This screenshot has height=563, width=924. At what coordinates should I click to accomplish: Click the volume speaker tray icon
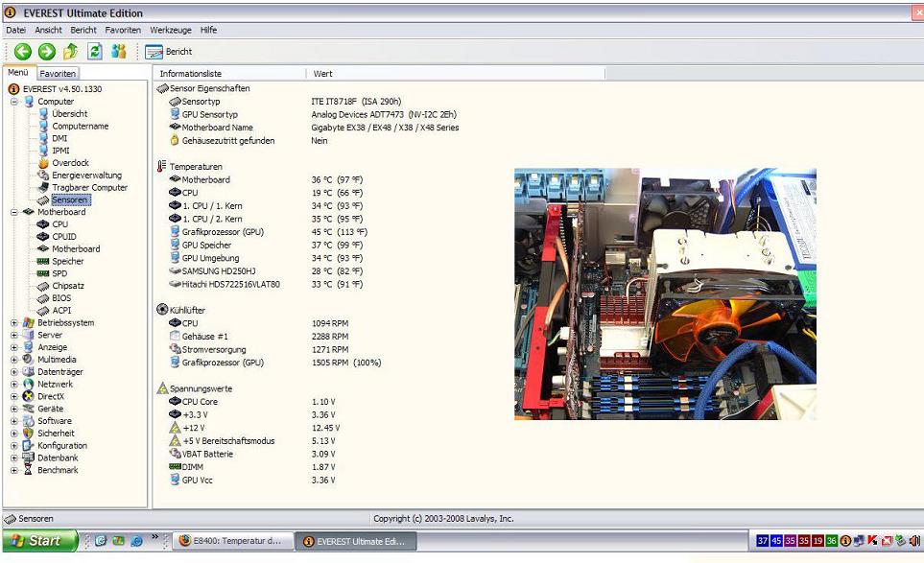tap(914, 541)
